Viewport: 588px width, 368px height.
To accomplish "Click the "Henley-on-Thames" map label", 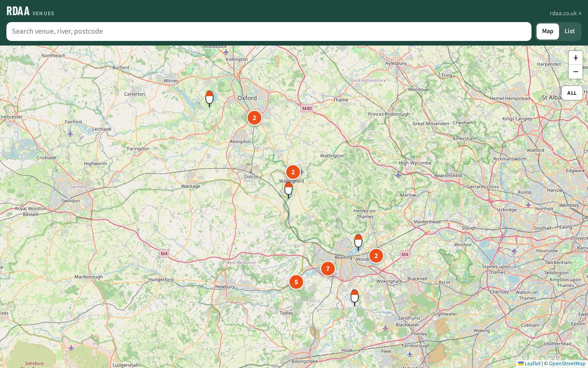I will (x=365, y=213).
